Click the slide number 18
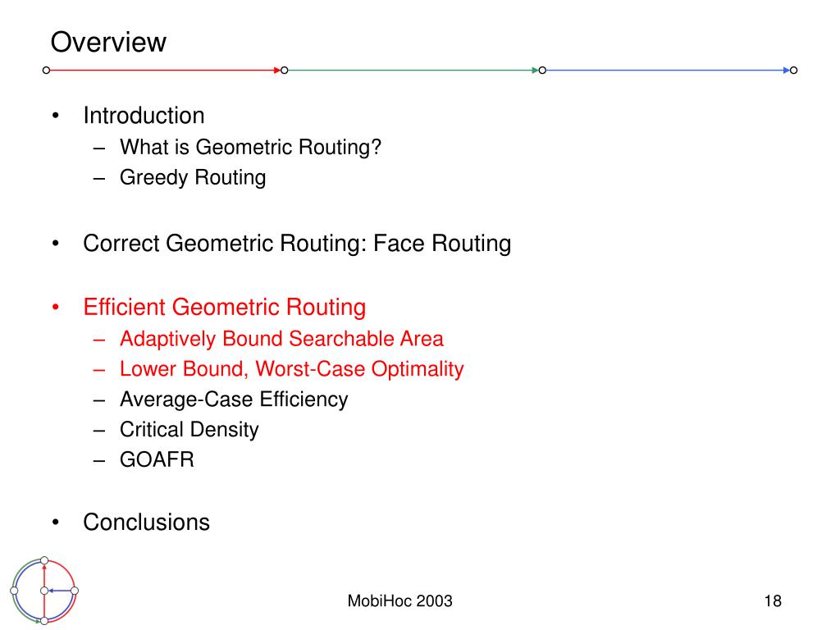The width and height of the screenshot is (840, 630). pyautogui.click(x=773, y=600)
